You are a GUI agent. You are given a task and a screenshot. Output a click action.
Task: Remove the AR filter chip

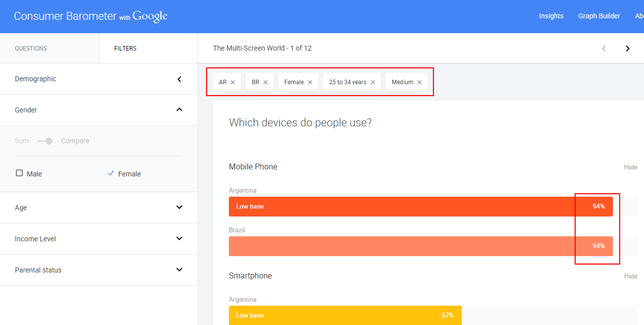click(233, 82)
